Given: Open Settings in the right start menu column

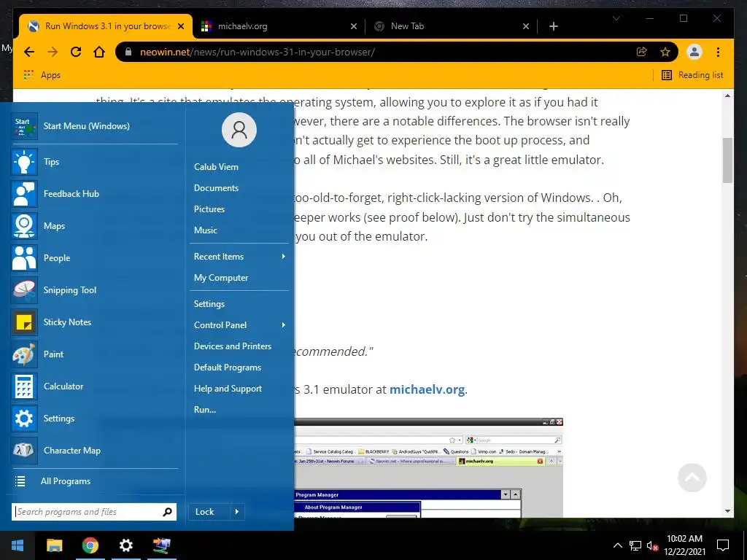Looking at the screenshot, I should pos(209,304).
